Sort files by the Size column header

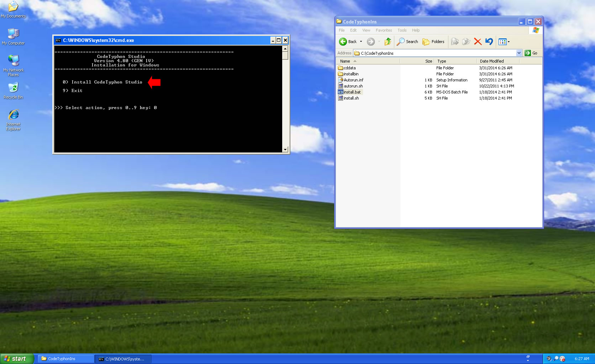417,61
